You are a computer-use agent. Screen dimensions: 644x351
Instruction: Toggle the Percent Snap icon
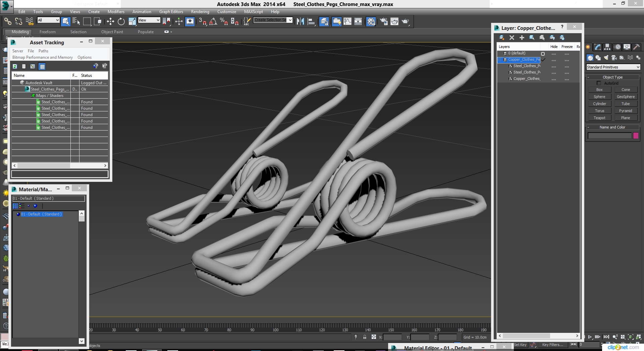tap(224, 21)
